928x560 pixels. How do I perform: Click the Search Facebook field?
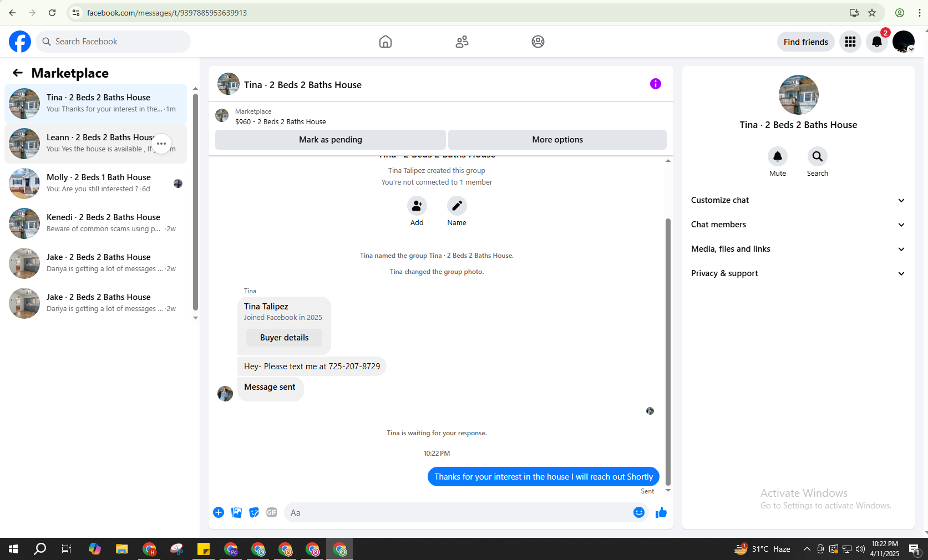point(113,42)
